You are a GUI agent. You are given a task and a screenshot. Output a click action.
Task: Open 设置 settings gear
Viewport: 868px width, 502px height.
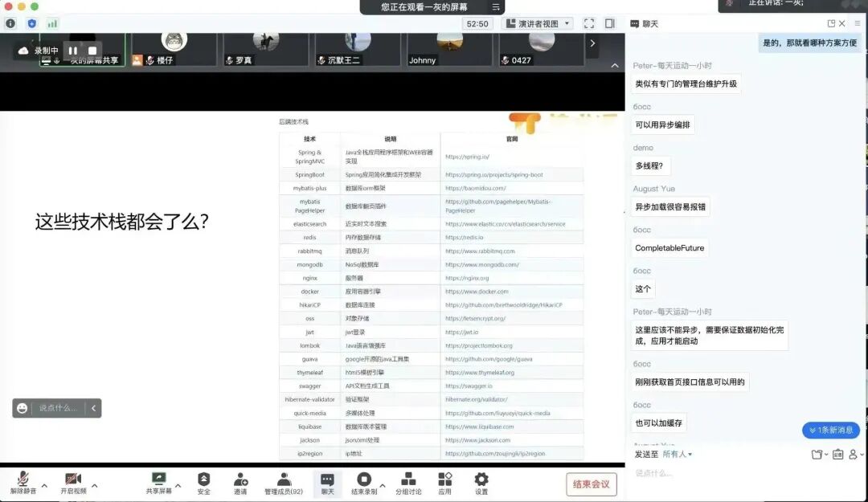tap(481, 484)
